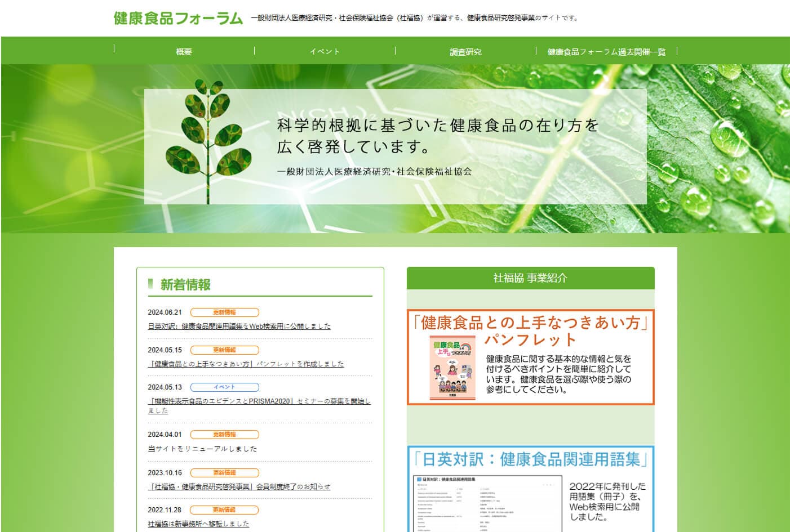The width and height of the screenshot is (790, 532).
Task: Click the 健康食品フォーラム site logo
Action: click(178, 18)
